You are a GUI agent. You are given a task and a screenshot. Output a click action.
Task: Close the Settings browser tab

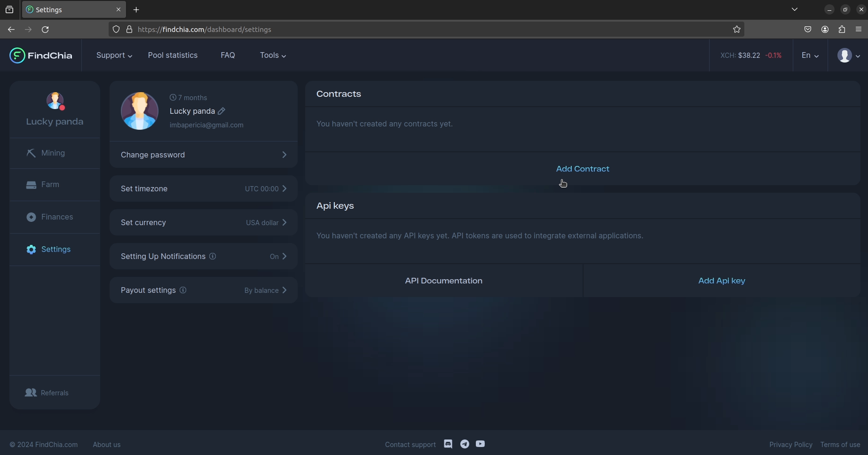coord(118,9)
